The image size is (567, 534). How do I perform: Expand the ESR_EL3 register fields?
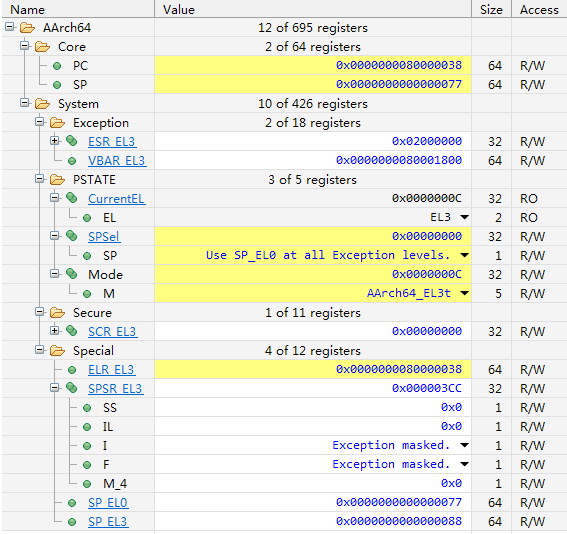point(55,141)
